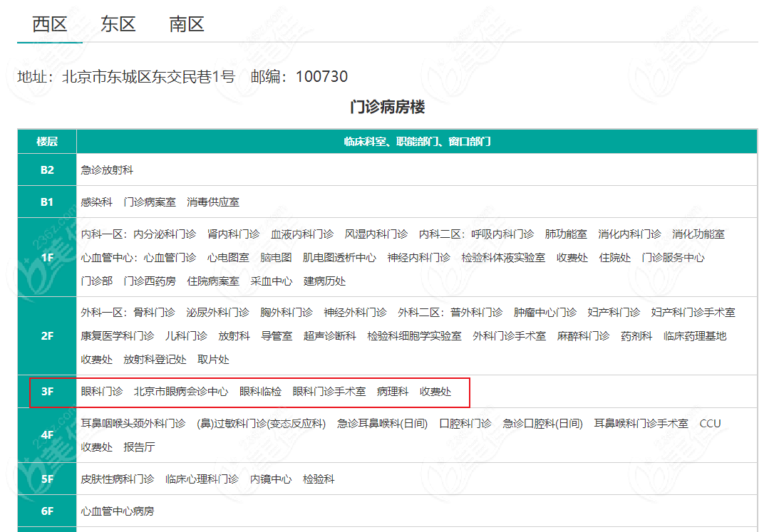
Task: Select the 3F floor cell
Action: click(47, 392)
